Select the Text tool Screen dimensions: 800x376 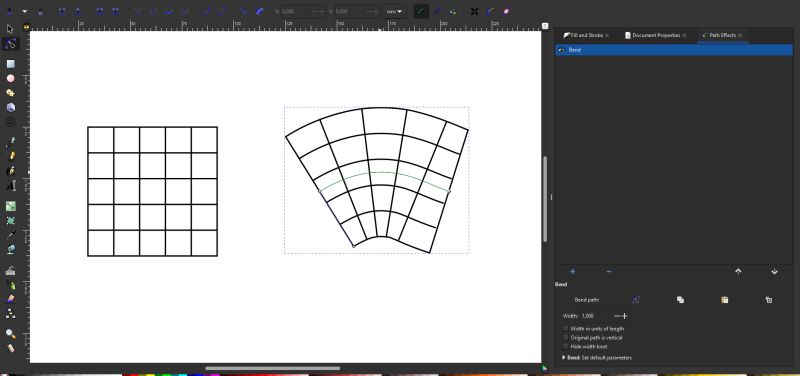(x=10, y=185)
